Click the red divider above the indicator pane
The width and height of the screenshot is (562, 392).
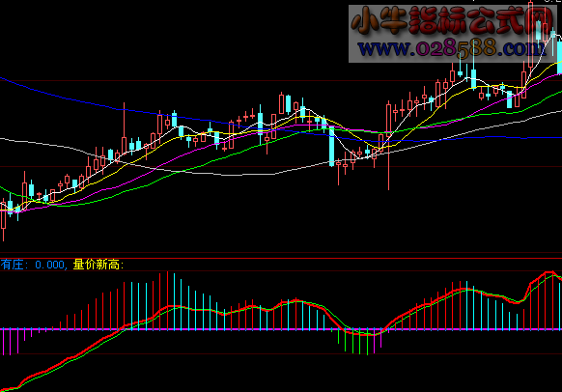pyautogui.click(x=281, y=258)
